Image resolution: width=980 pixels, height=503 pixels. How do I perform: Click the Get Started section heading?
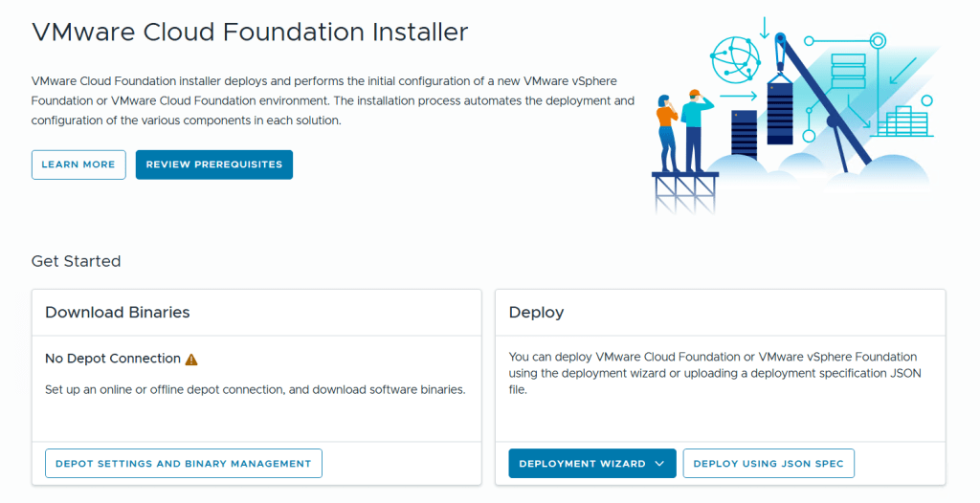77,261
